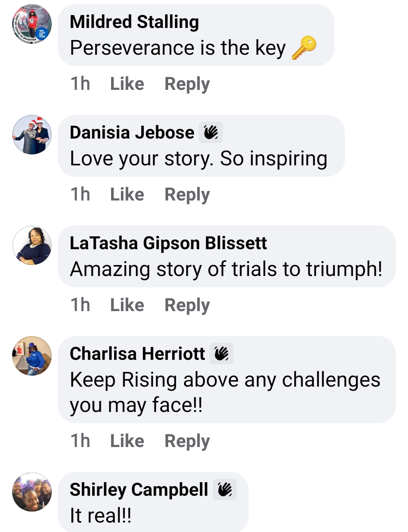Click the waving hand badge beside Shirley Campbell

coord(225,490)
